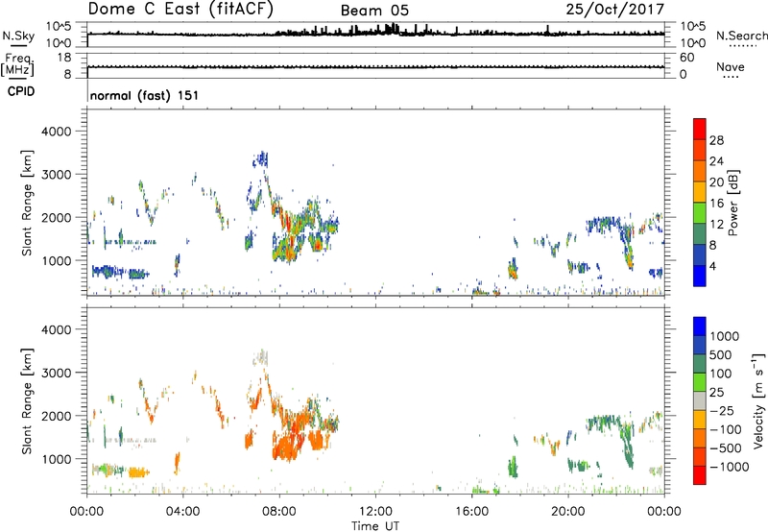Click the '28' value on power colorbar
This screenshot has width=768, height=532.
pyautogui.click(x=716, y=140)
